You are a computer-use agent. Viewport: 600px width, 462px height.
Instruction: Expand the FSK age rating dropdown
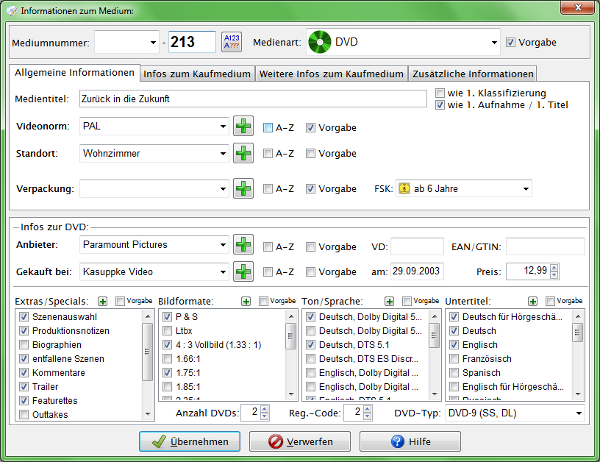click(526, 189)
